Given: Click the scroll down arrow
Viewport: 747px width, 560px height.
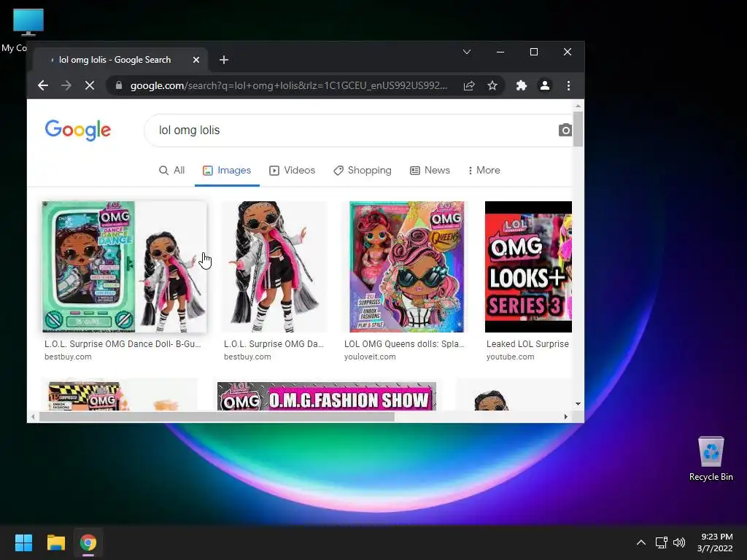Looking at the screenshot, I should (578, 404).
